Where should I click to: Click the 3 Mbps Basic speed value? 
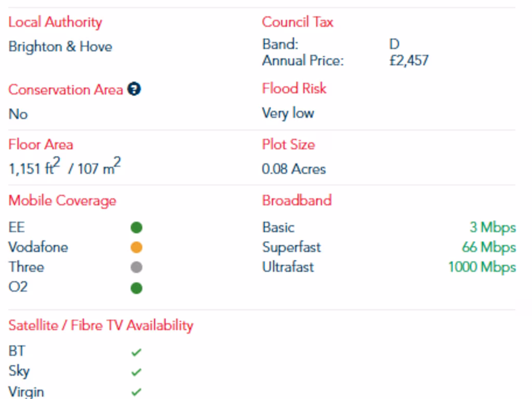493,228
